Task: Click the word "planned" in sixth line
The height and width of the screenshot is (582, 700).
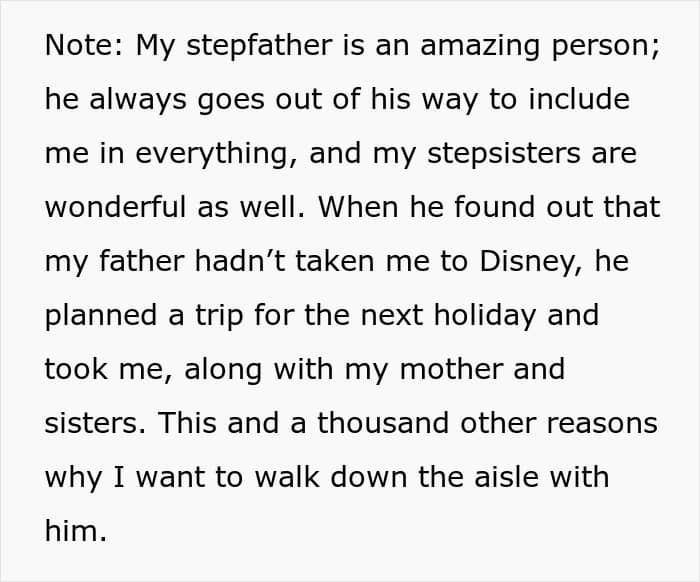Action: (101, 316)
